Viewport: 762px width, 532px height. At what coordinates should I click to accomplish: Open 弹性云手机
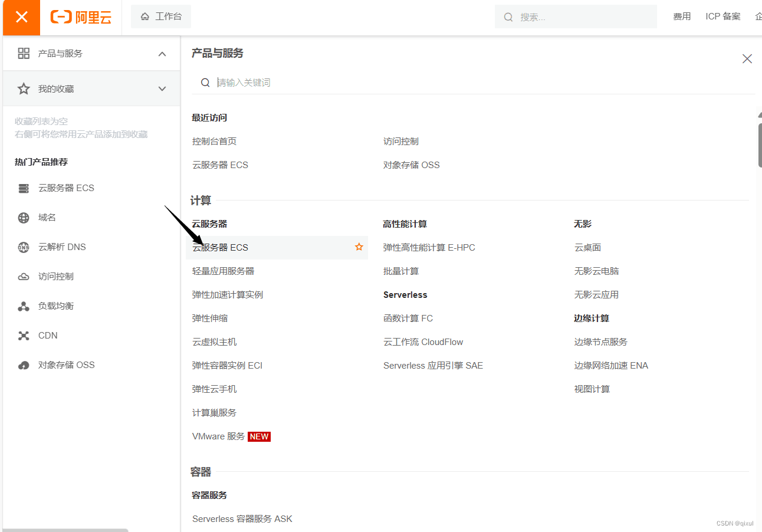pyautogui.click(x=214, y=389)
